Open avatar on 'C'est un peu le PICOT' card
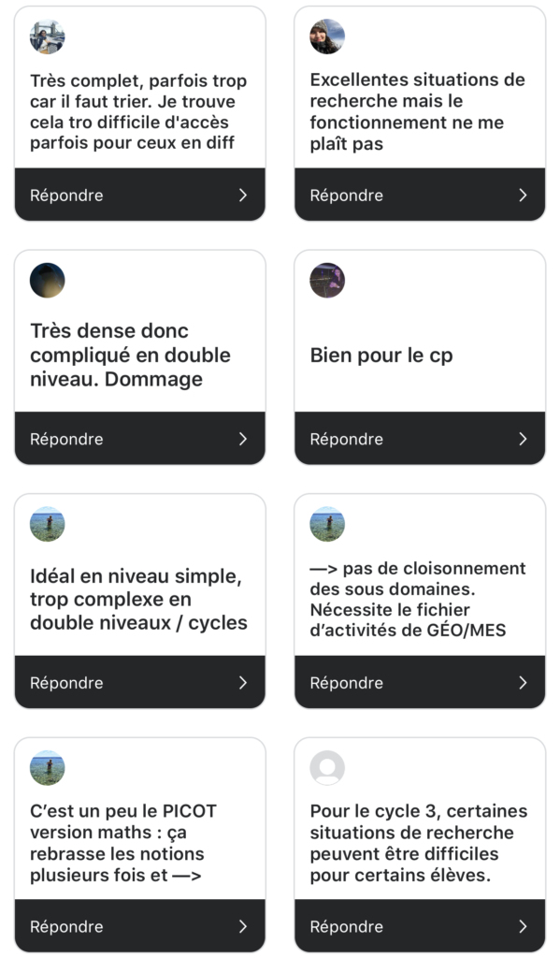Viewport: 560px width, 958px height. (47, 768)
